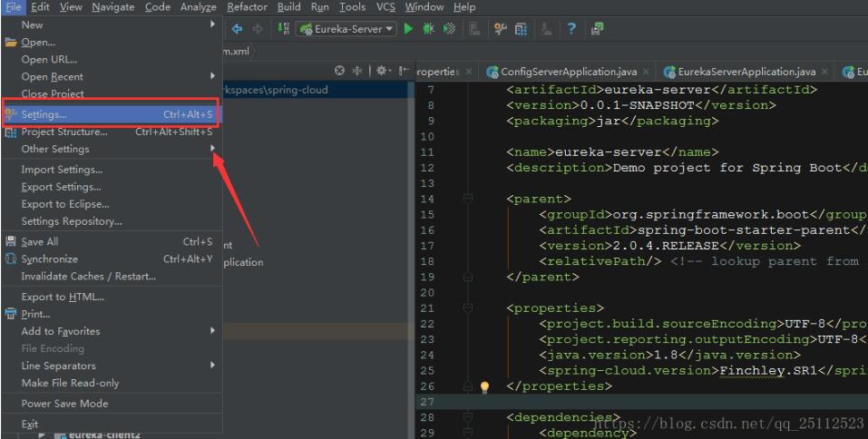Click the scroll-from-source target icon in Project panel
This screenshot has width=868, height=439.
coord(339,72)
